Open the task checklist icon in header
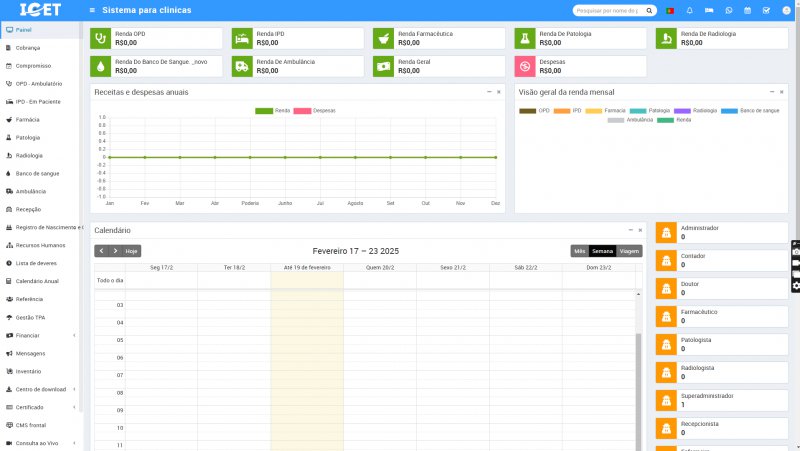The height and width of the screenshot is (451, 800). point(766,10)
